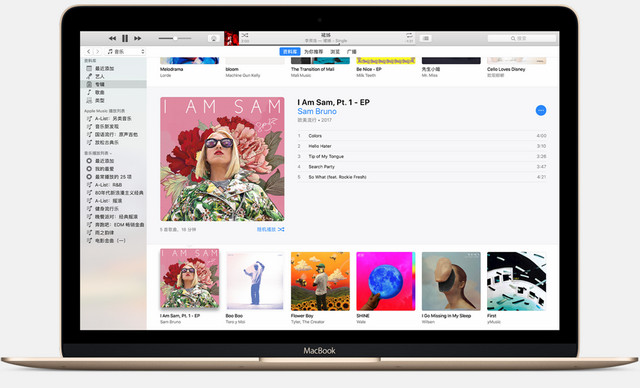Open the AirPlay output button

[213, 38]
